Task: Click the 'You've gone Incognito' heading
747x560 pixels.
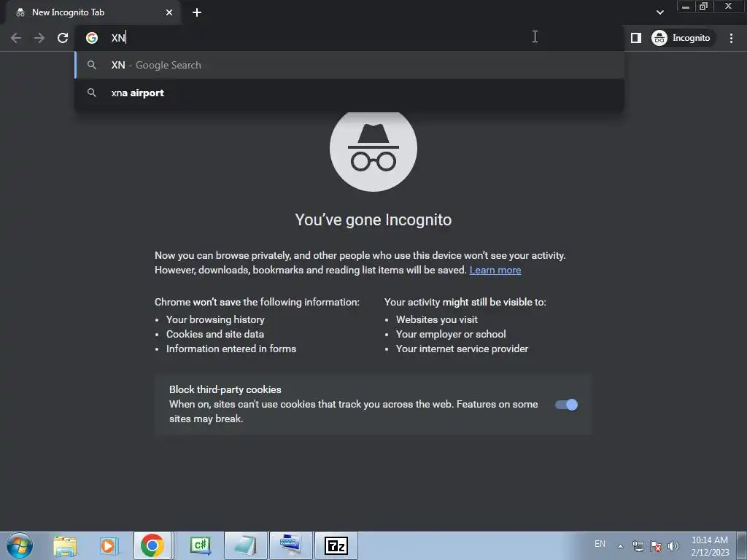Action: (373, 220)
